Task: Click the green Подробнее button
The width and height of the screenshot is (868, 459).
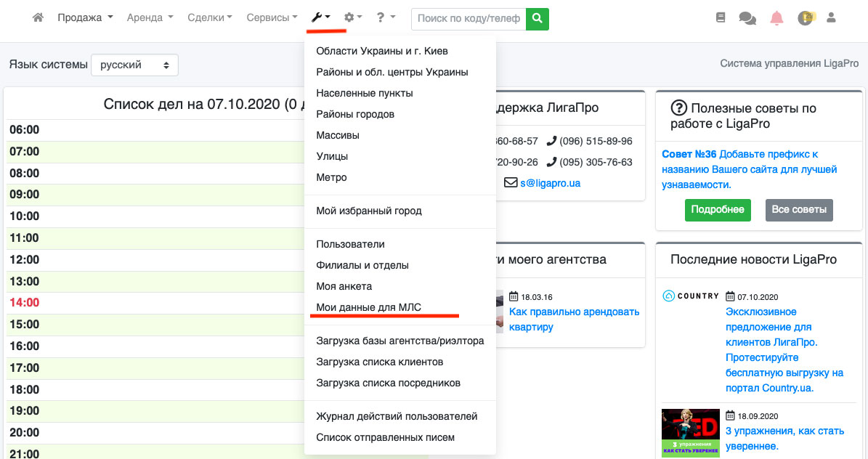Action: (x=717, y=210)
